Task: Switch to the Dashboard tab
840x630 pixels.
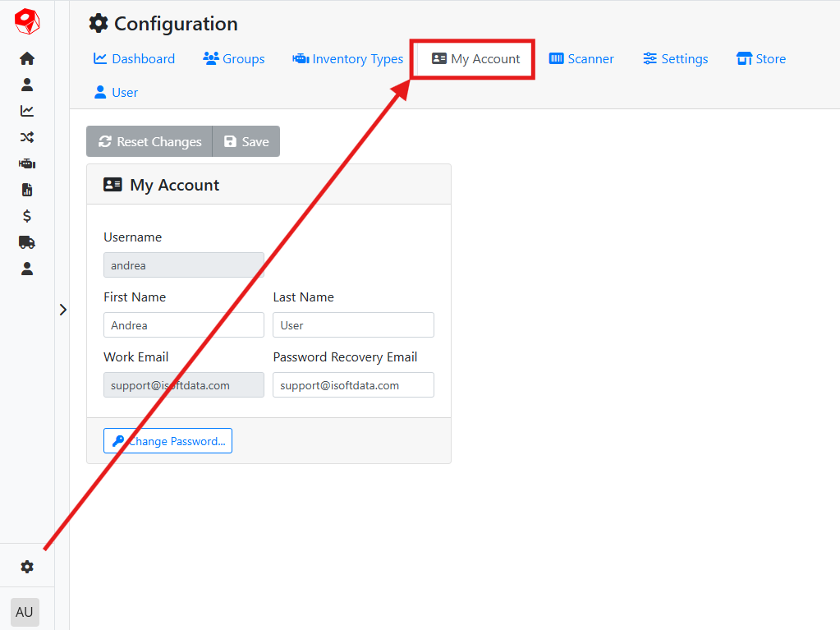Action: coord(134,59)
